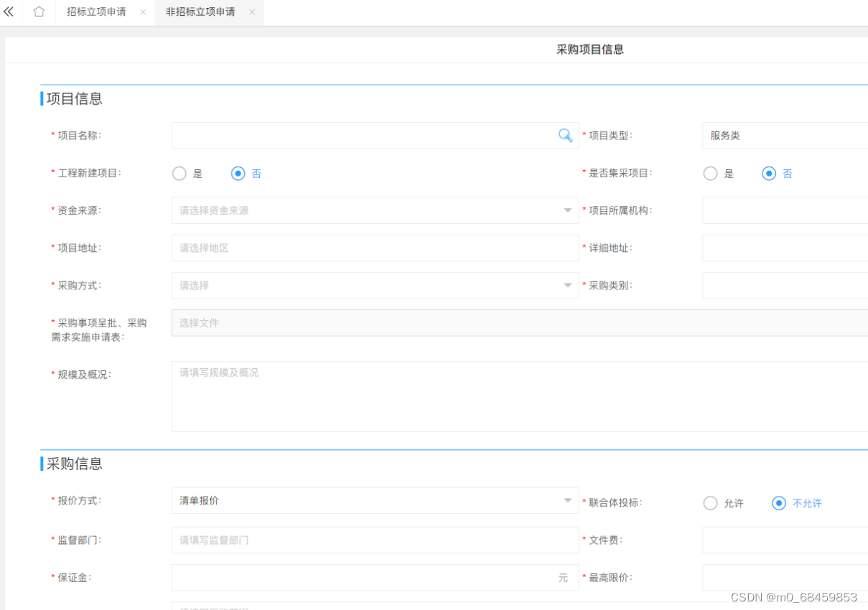
Task: Choose 允许 for 联合体投标
Action: click(710, 503)
